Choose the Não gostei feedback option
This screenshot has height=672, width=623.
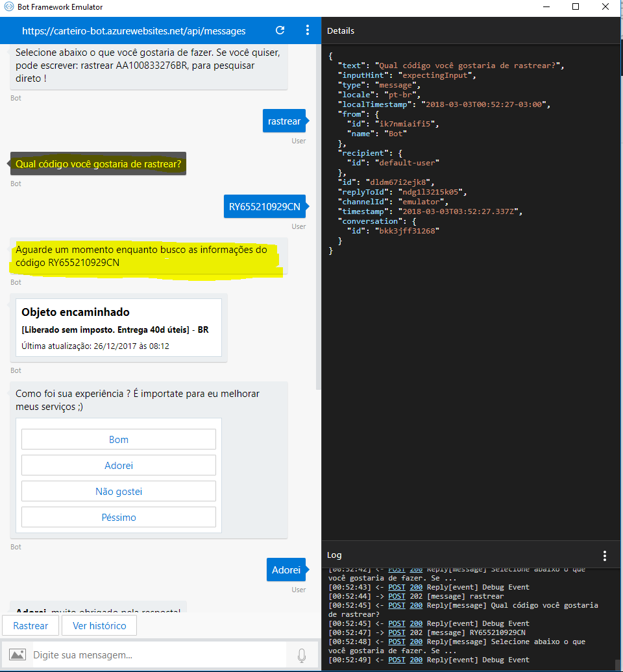119,491
